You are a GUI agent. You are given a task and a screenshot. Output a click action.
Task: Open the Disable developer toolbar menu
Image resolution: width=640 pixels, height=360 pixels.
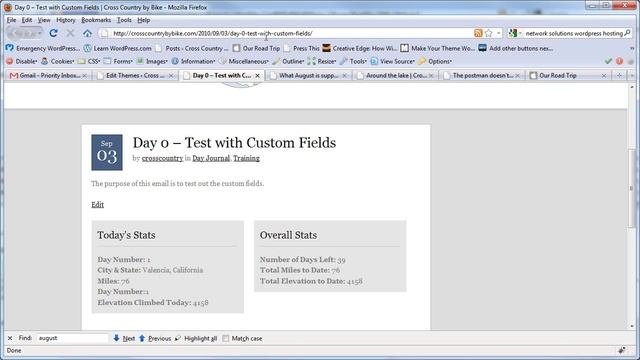click(x=22, y=61)
